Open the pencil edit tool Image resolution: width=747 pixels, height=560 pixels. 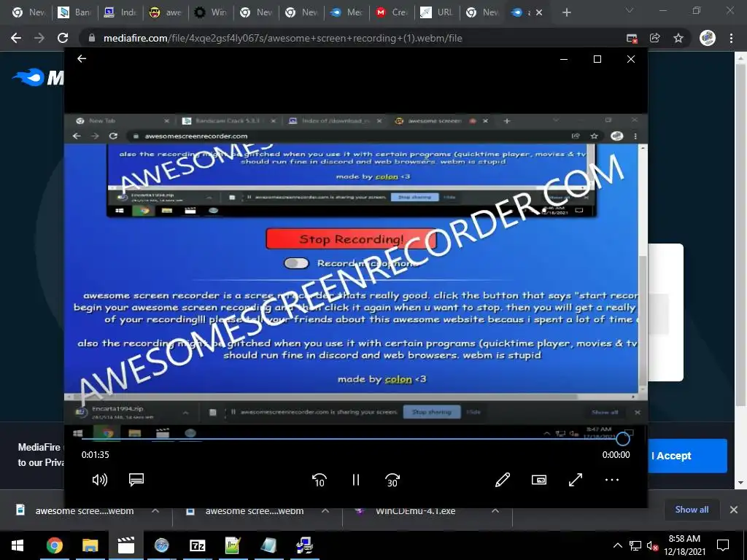(503, 480)
